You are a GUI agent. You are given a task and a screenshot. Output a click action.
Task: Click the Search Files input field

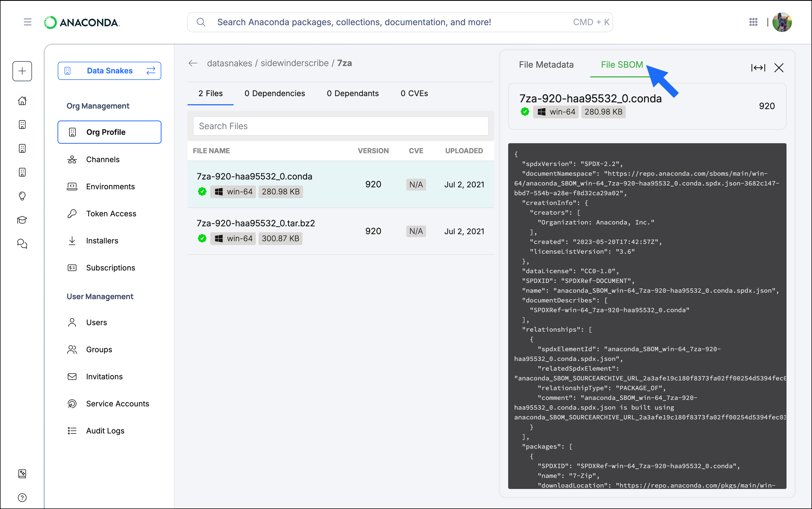[340, 126]
